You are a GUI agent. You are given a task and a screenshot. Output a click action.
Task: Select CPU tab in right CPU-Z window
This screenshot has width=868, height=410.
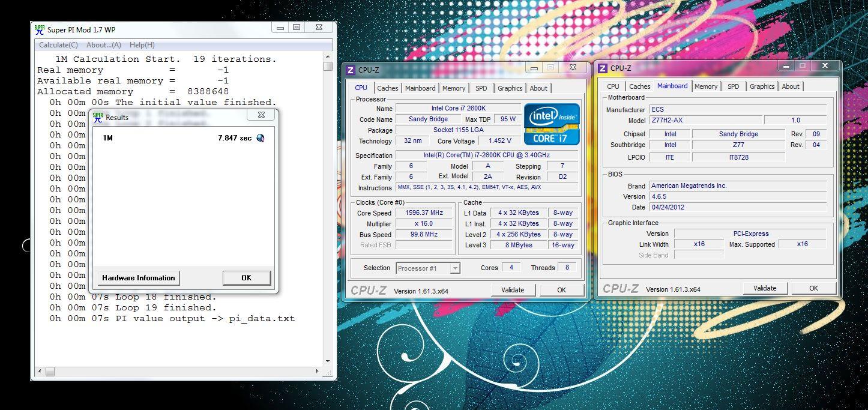point(613,86)
